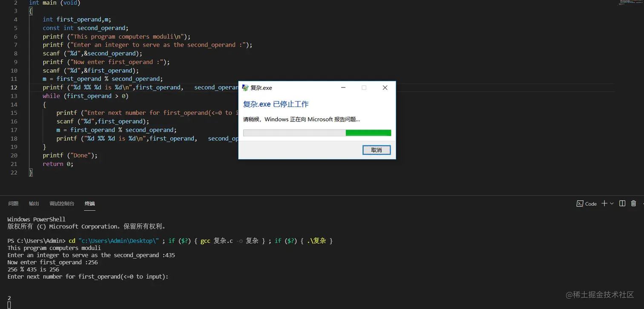
Task: Click the typed '2' in the terminal
Action: pos(9,298)
